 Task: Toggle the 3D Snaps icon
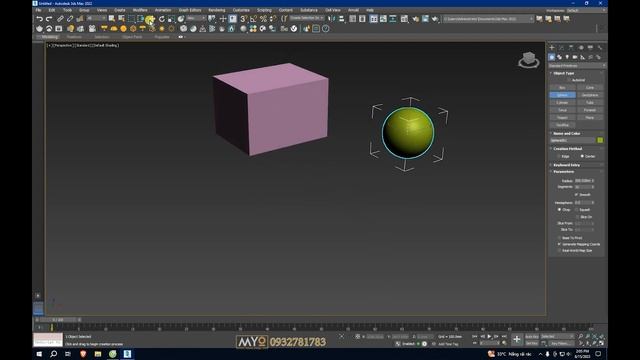243,19
